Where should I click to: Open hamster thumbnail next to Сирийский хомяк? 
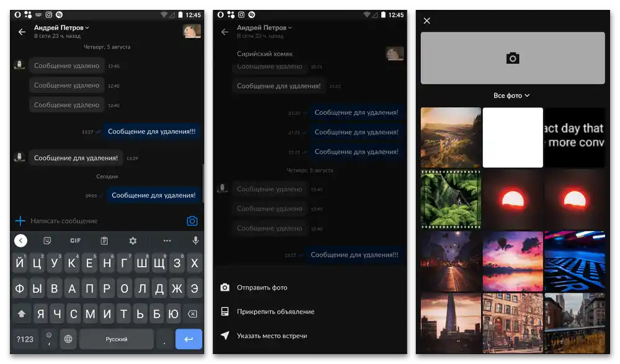coord(394,53)
